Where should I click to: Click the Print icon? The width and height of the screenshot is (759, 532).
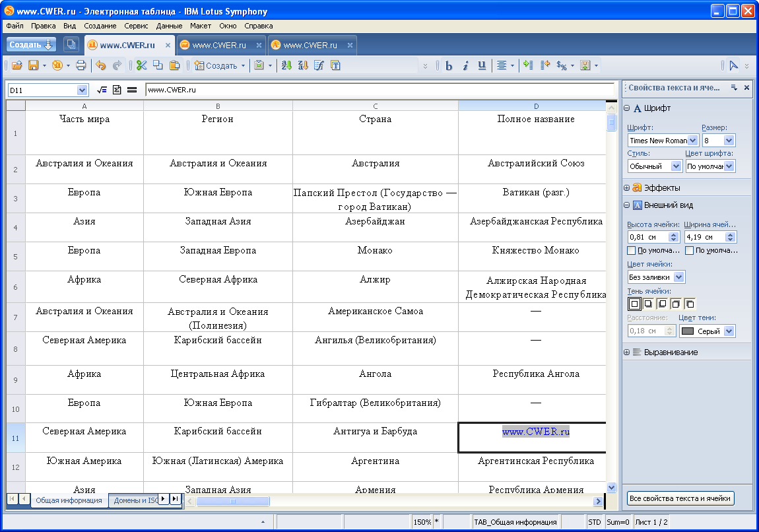click(81, 65)
